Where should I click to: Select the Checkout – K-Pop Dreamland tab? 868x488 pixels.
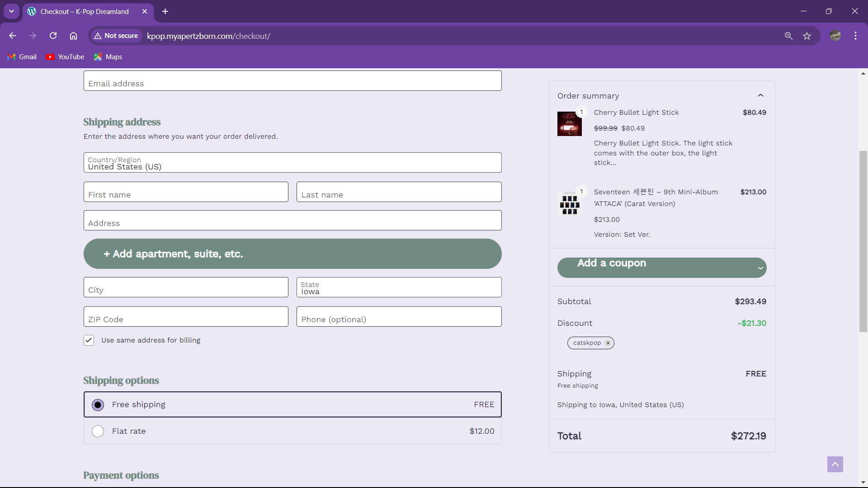[x=85, y=11]
